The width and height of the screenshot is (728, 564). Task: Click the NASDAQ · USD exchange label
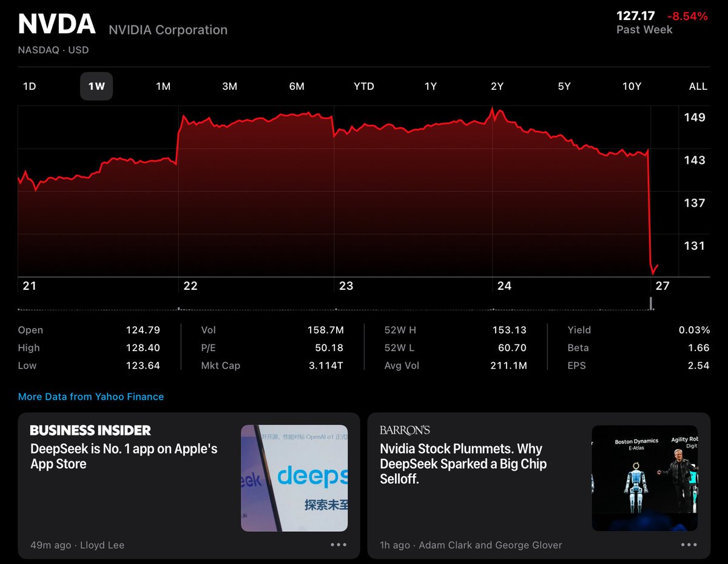tap(53, 50)
